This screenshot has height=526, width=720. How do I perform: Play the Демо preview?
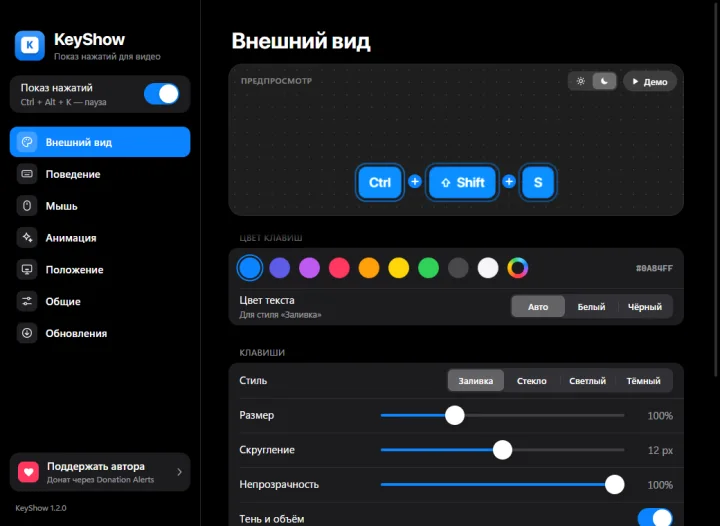coord(650,81)
